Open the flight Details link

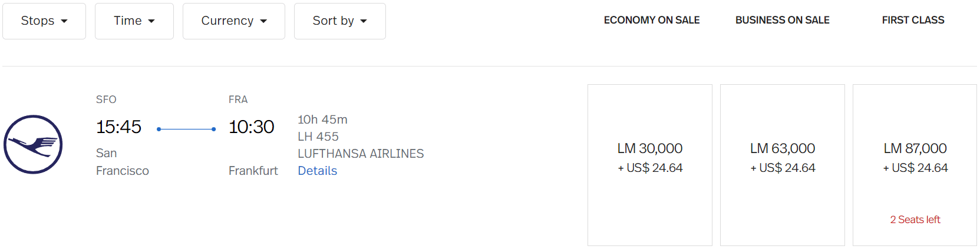317,171
